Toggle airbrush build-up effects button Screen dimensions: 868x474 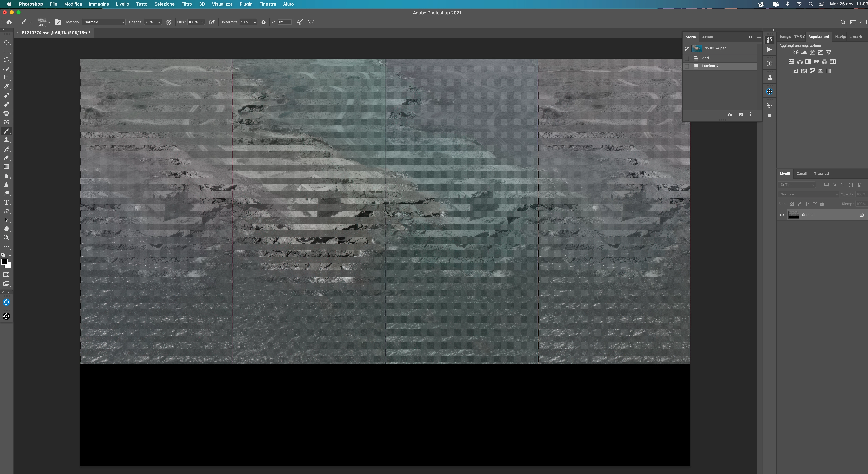(212, 22)
